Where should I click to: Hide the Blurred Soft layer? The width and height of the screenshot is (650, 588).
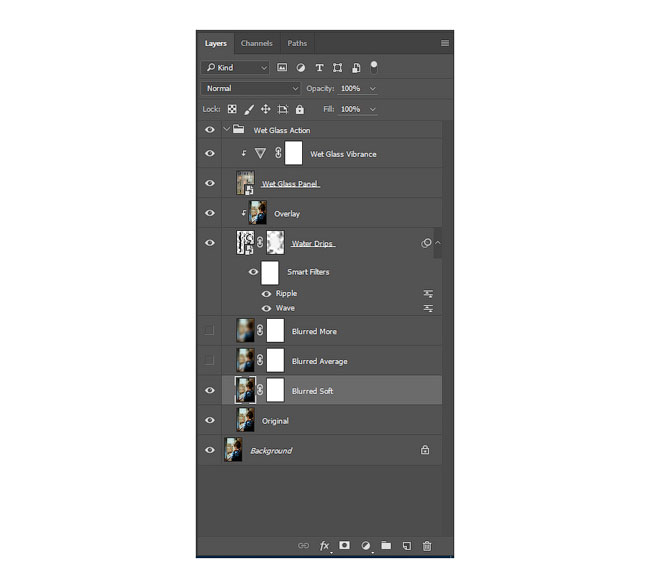point(210,390)
